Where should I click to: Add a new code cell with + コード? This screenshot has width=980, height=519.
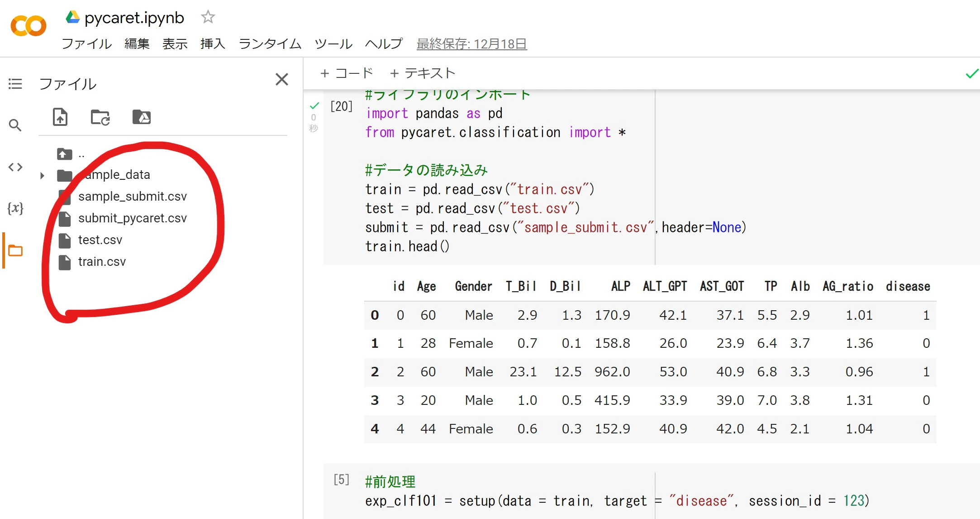click(346, 73)
